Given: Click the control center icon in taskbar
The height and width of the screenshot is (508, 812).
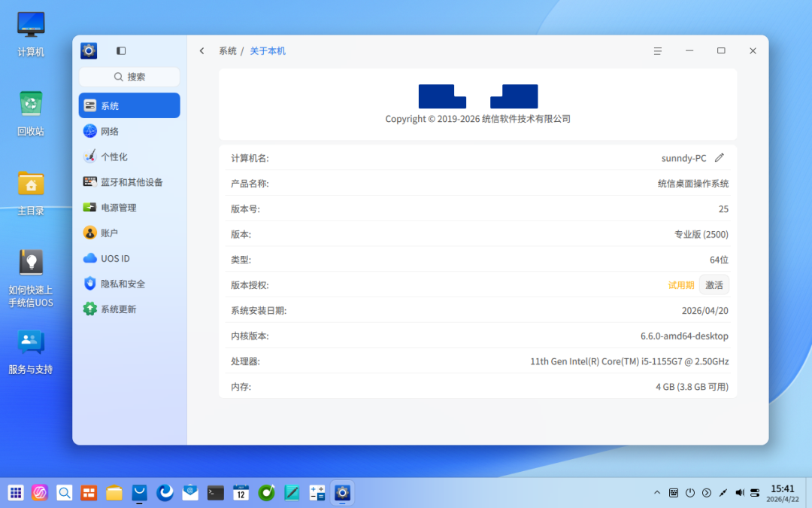Looking at the screenshot, I should (342, 492).
